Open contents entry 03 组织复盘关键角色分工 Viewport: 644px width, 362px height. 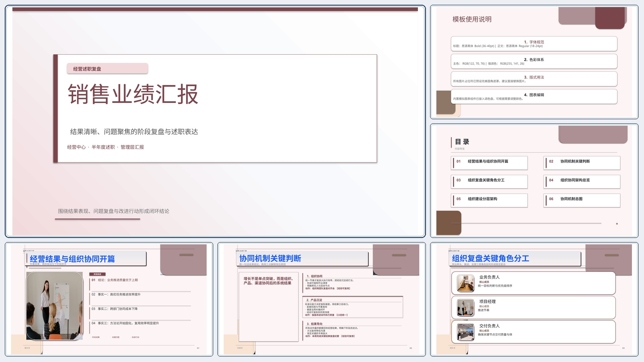[489, 182]
